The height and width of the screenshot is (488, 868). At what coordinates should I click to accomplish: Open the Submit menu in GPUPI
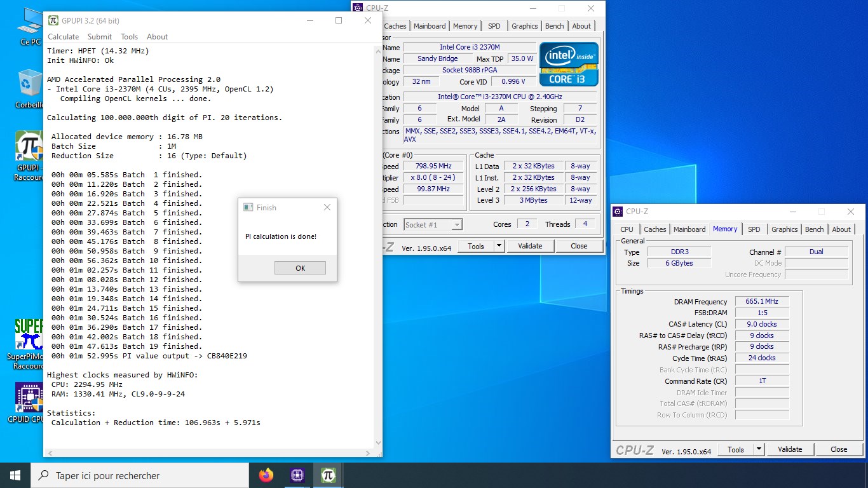click(100, 37)
